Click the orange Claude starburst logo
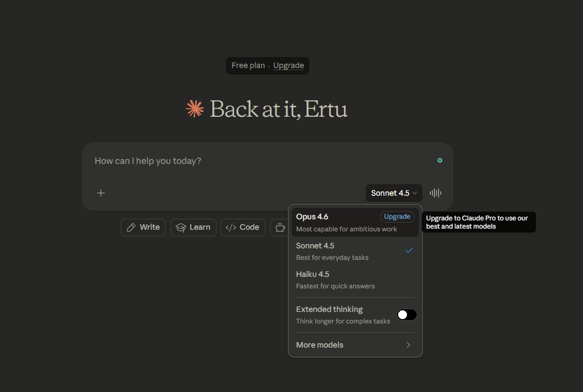Viewport: 583px width, 392px height. click(195, 109)
